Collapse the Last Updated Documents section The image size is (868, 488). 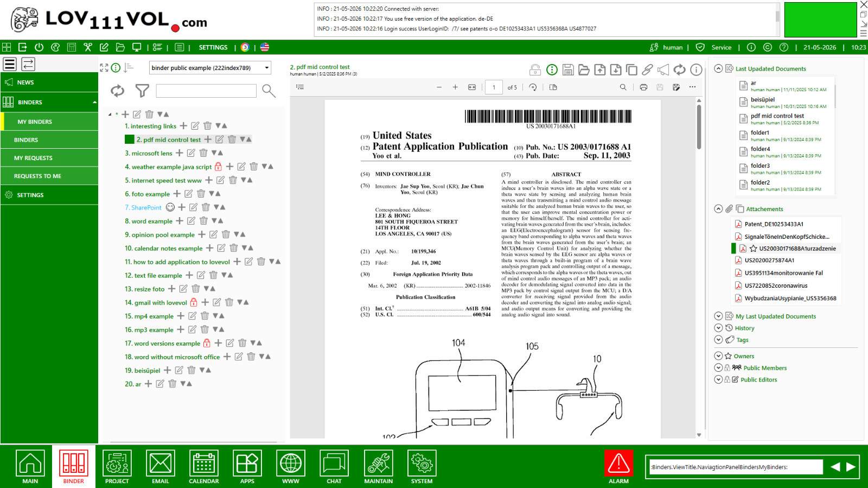[718, 69]
